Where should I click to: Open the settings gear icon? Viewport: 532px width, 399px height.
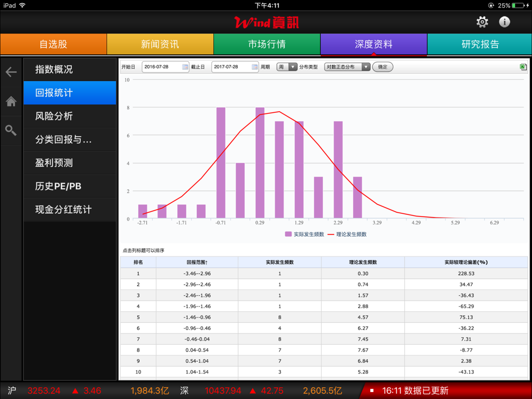coord(482,22)
